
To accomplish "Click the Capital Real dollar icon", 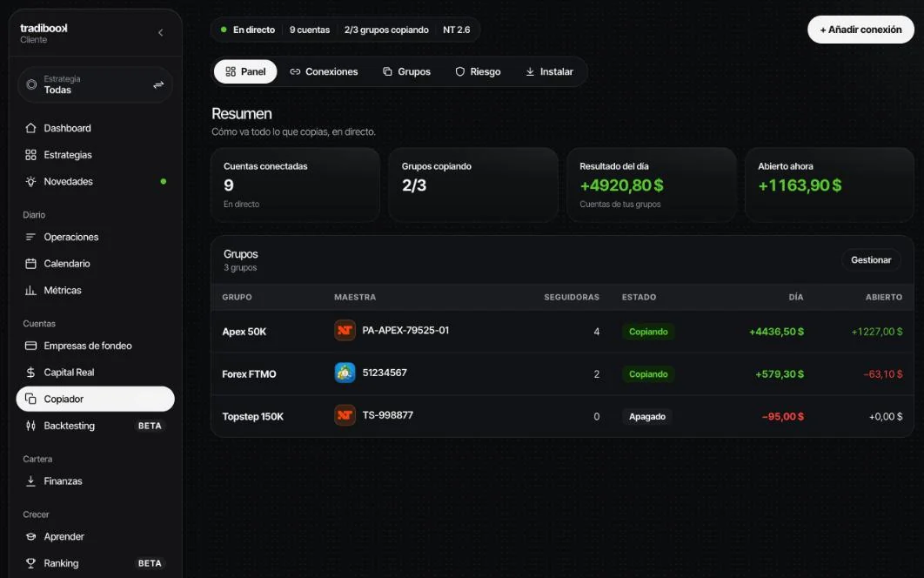I will coord(30,373).
